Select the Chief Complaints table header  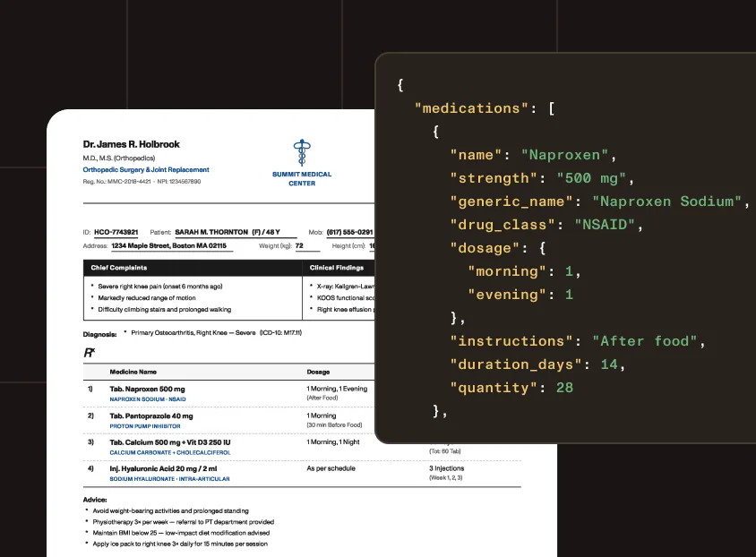[x=193, y=268]
